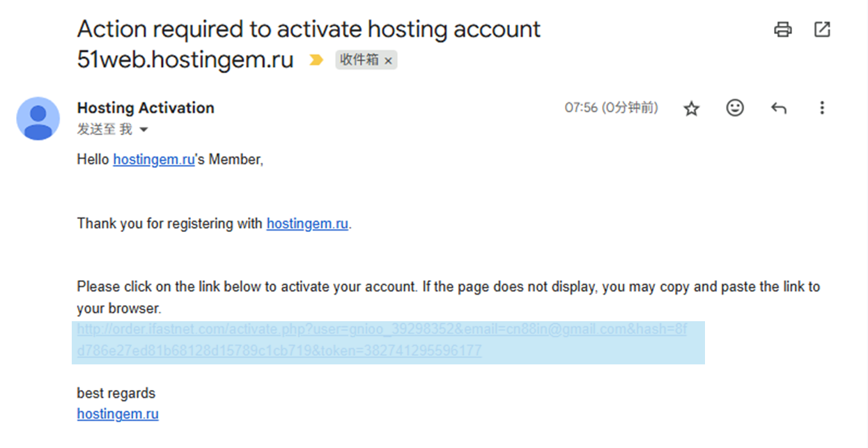Open hostingem.ru link after 'registering with'
This screenshot has width=868, height=448.
(x=307, y=224)
